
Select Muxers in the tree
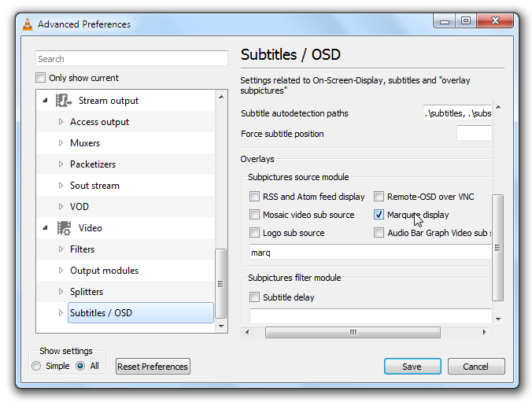(85, 143)
